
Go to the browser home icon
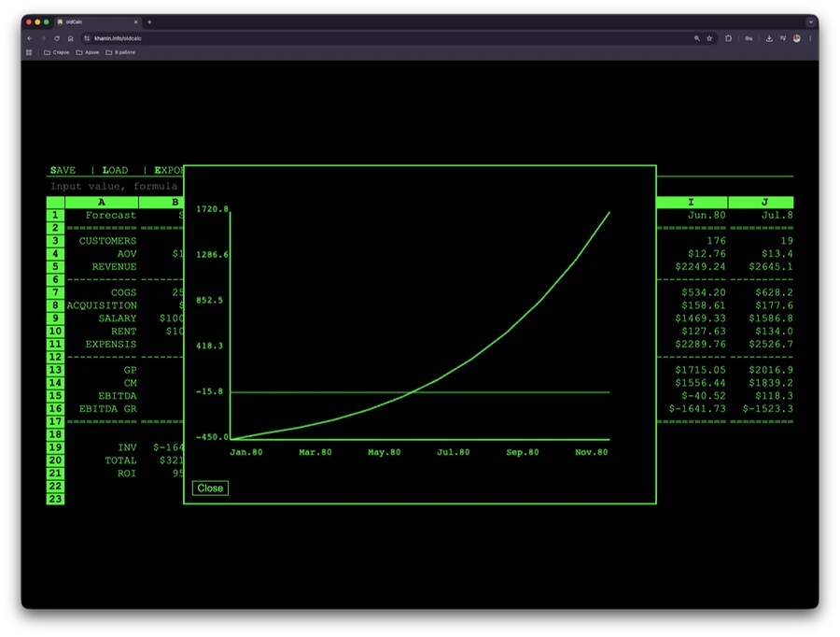(71, 38)
